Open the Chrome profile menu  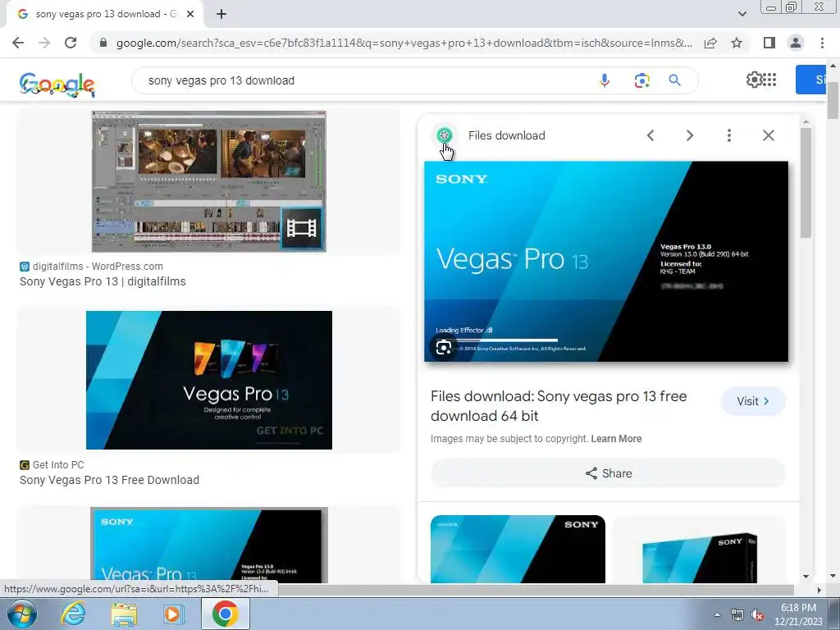[x=796, y=43]
